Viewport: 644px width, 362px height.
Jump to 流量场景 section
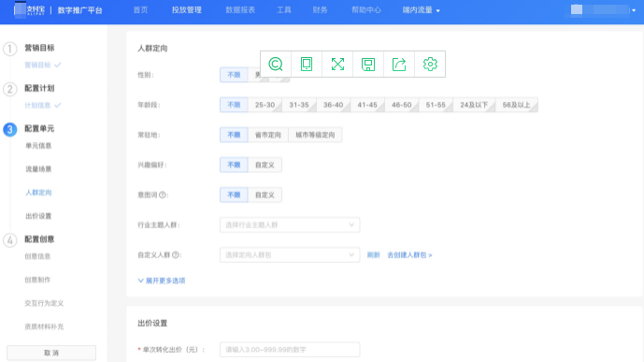(x=38, y=169)
